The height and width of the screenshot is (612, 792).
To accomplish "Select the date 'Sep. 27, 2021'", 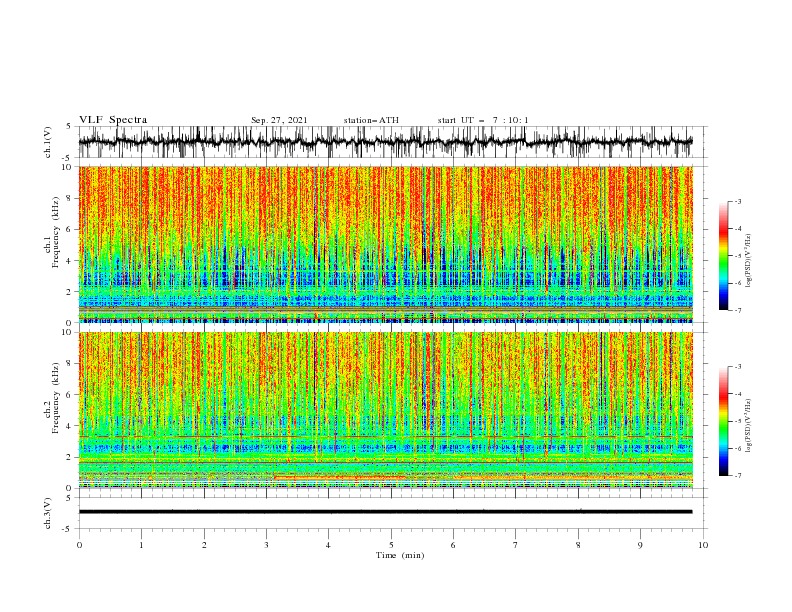I will (x=279, y=120).
